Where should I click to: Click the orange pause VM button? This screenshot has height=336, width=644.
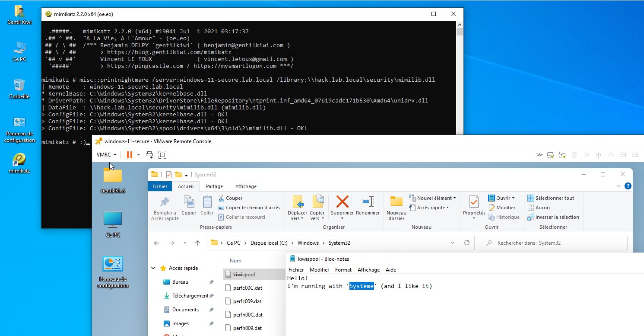click(129, 154)
